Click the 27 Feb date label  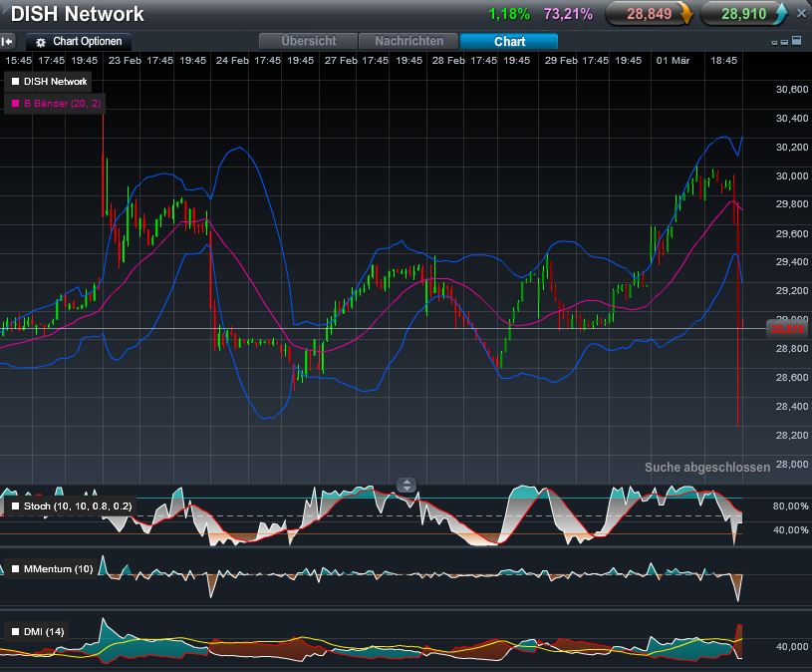point(341,61)
